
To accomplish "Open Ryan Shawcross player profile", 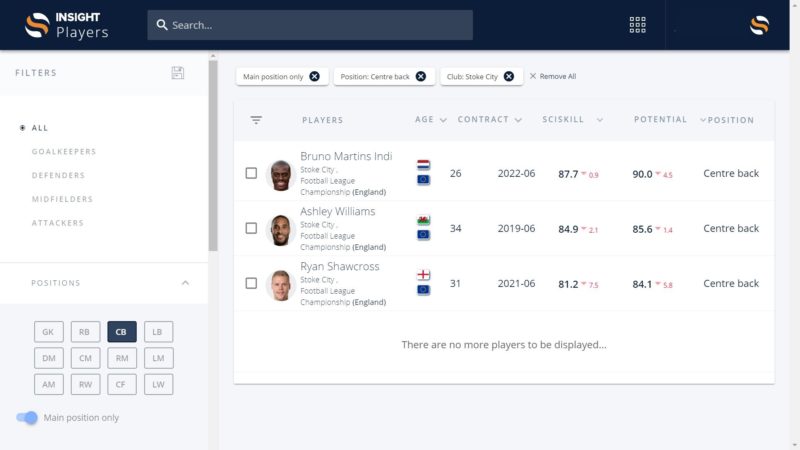I will tap(339, 266).
